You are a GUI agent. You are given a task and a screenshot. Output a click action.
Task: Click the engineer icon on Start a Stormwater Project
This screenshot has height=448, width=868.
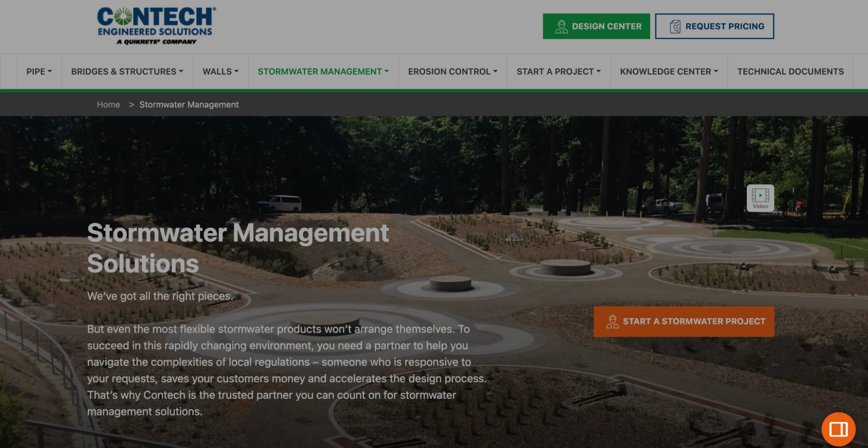[613, 321]
